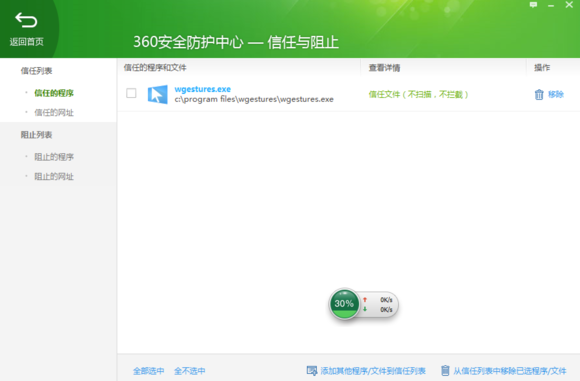
Task: Click the 返回首页 label
Action: point(26,42)
